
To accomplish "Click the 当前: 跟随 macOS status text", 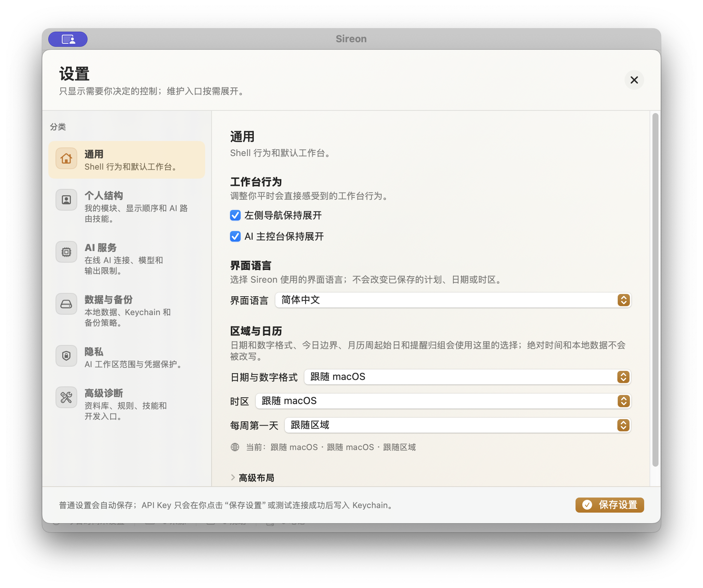I will point(331,447).
